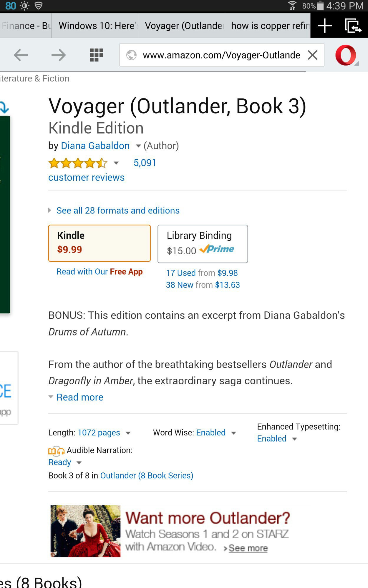Open the Diana Gabaldon author link

pyautogui.click(x=95, y=146)
